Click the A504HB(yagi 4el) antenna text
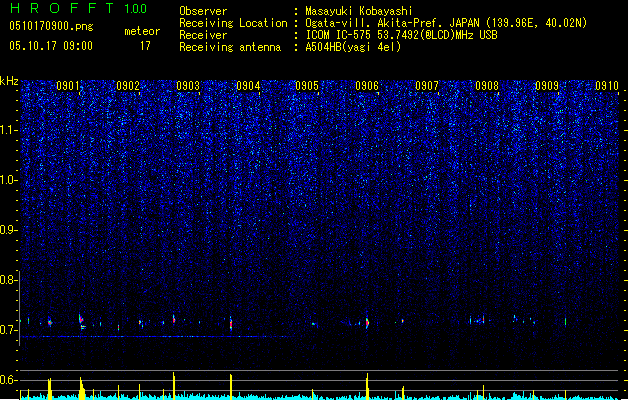The height and width of the screenshot is (400, 629). tap(353, 47)
